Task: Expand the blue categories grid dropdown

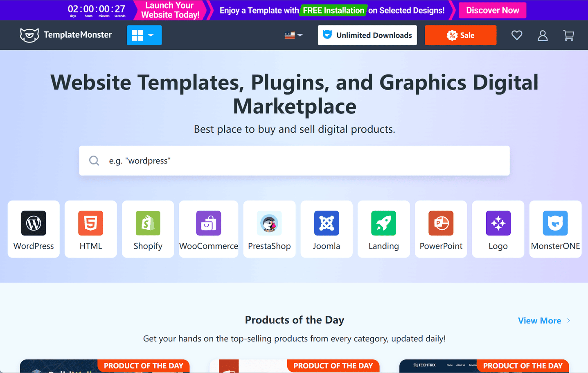Action: point(144,35)
